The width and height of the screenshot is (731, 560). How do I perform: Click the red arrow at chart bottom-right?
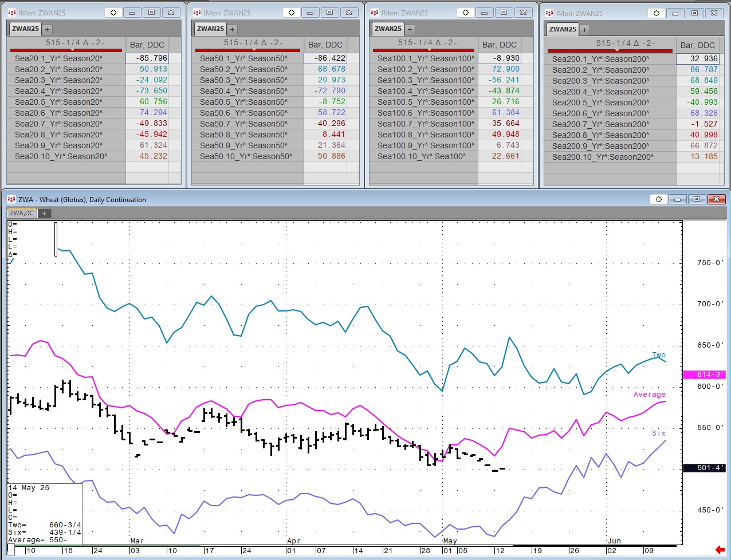point(720,550)
